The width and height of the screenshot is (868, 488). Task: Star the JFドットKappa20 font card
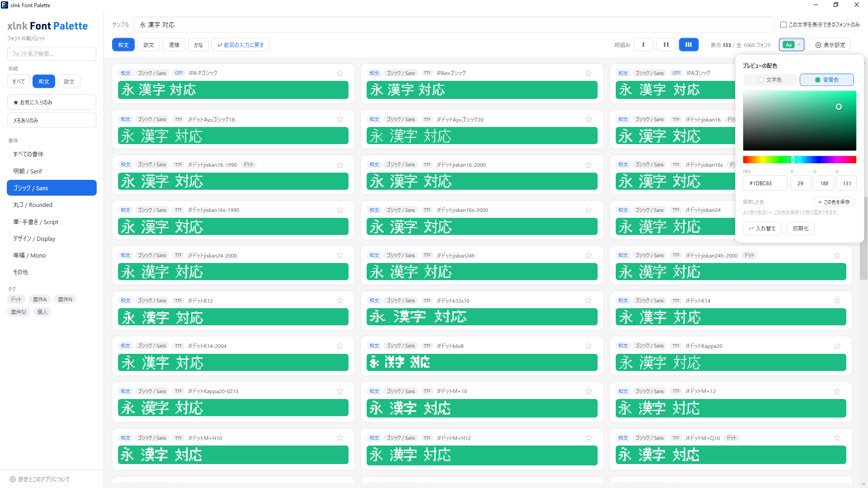point(837,346)
